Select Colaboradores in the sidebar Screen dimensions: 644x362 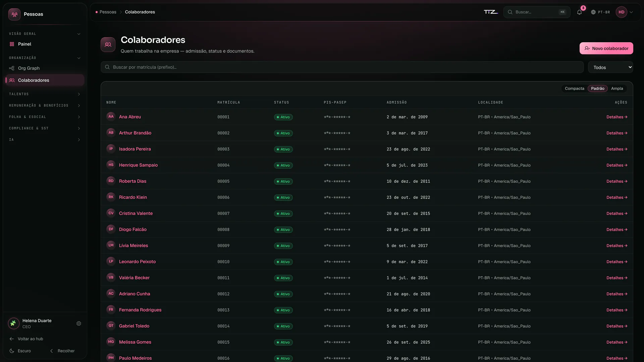[45, 80]
